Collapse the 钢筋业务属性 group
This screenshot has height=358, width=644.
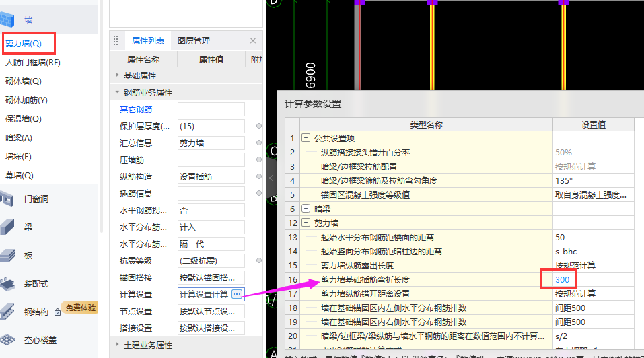pos(118,92)
